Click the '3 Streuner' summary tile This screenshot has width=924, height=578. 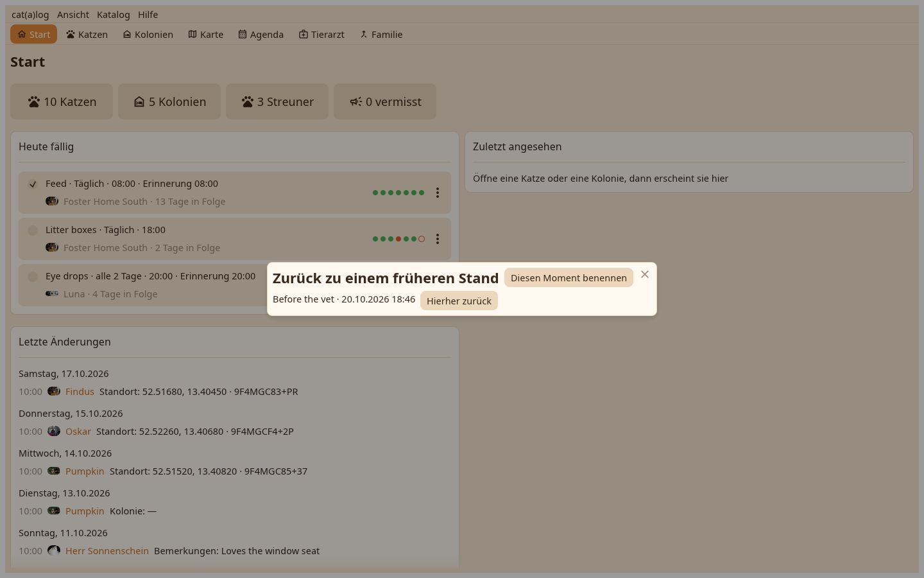click(x=277, y=101)
